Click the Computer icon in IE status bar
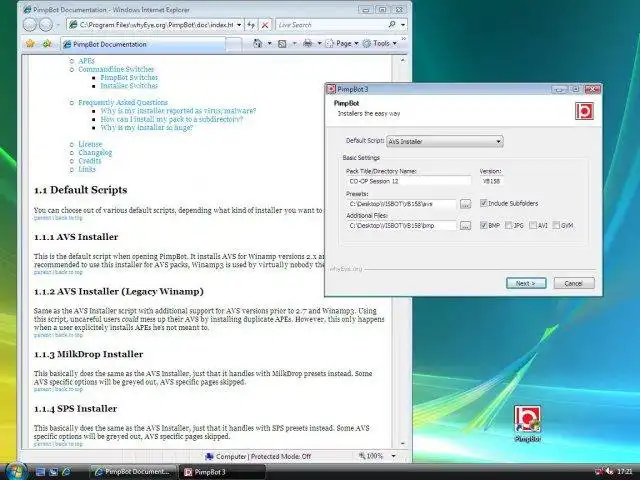The image size is (640, 480). pyautogui.click(x=209, y=456)
